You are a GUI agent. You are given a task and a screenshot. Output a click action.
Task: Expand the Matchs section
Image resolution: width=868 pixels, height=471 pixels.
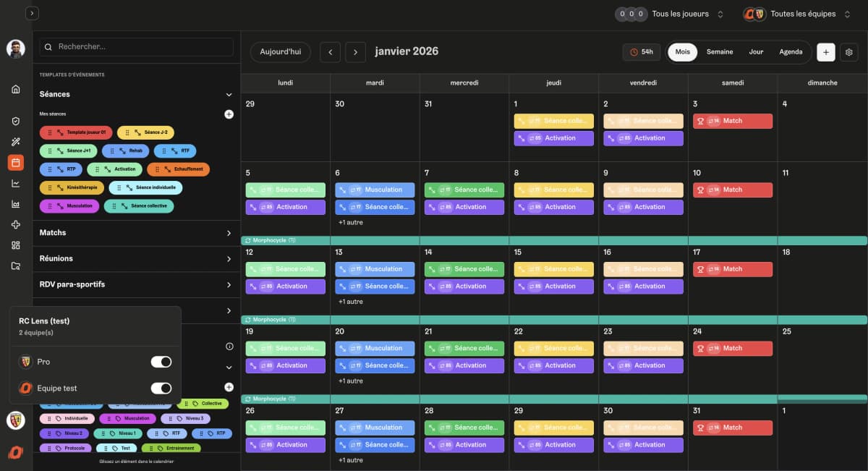pyautogui.click(x=229, y=233)
